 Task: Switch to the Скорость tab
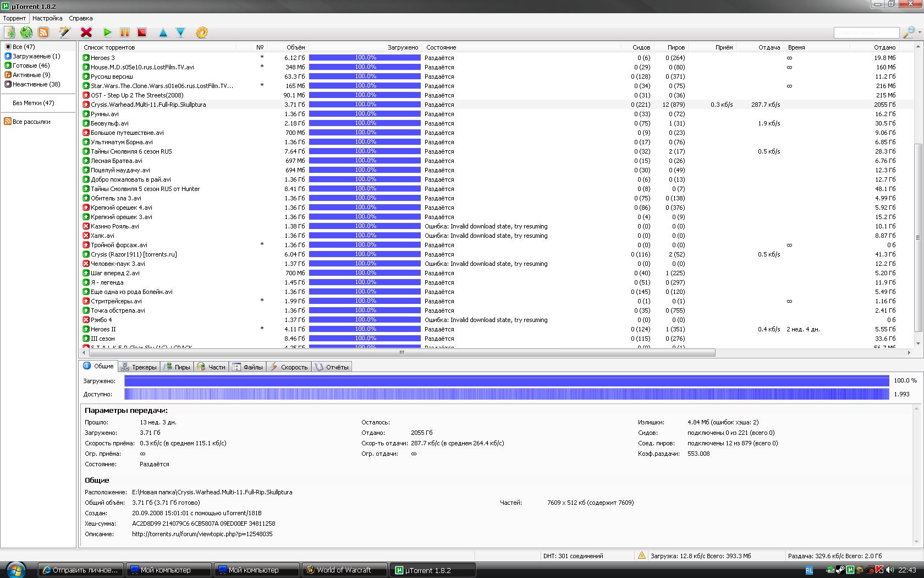[x=289, y=367]
